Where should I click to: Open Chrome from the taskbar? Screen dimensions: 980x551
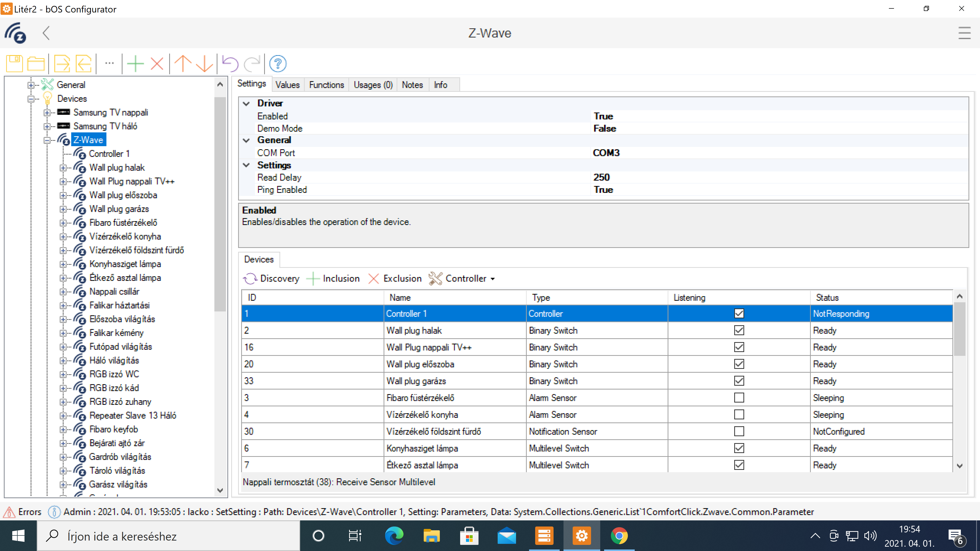pyautogui.click(x=619, y=536)
